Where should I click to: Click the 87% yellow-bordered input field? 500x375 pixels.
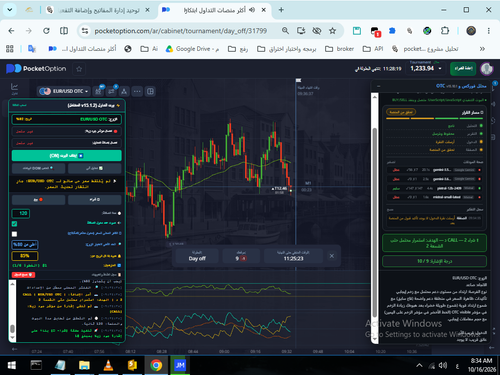tap(25, 256)
